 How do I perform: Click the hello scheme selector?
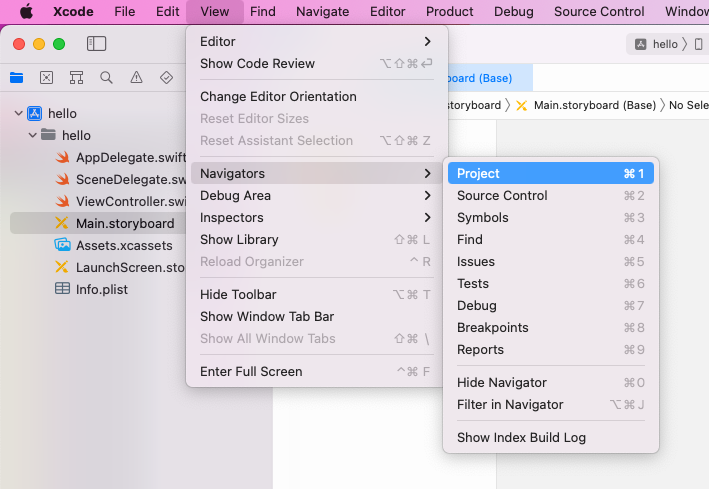coord(665,44)
